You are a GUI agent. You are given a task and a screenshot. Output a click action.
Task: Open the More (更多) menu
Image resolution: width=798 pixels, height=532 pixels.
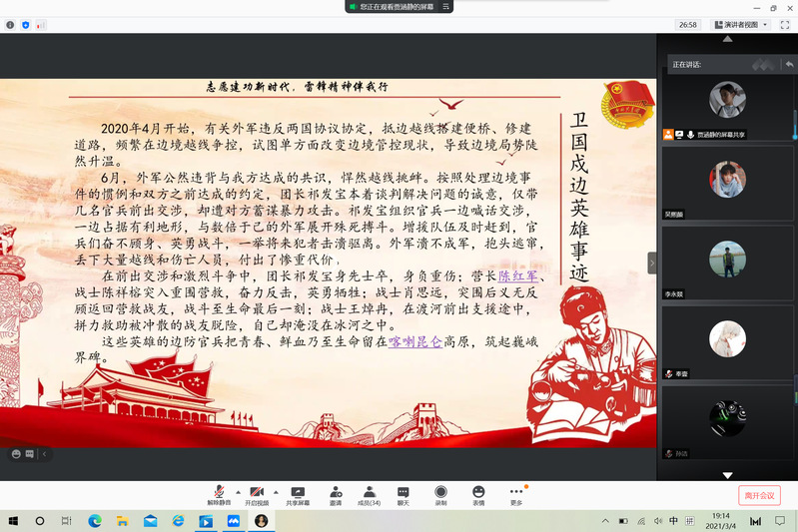click(516, 493)
